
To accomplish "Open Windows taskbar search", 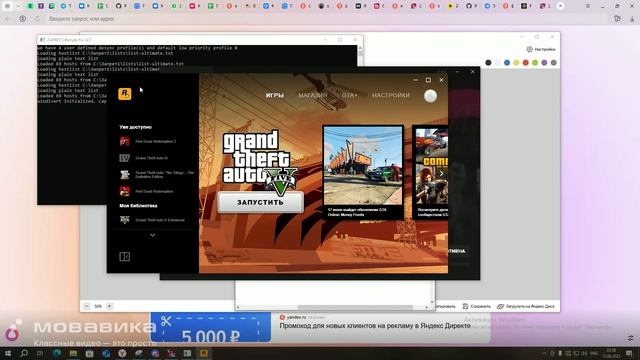I will coord(24,353).
